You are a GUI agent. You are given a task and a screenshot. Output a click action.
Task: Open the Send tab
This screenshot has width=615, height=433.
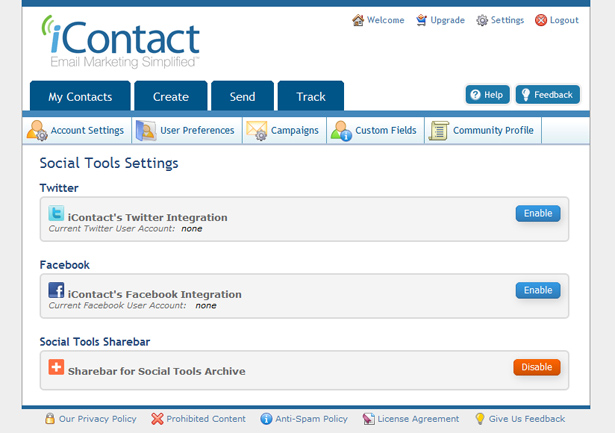[242, 96]
